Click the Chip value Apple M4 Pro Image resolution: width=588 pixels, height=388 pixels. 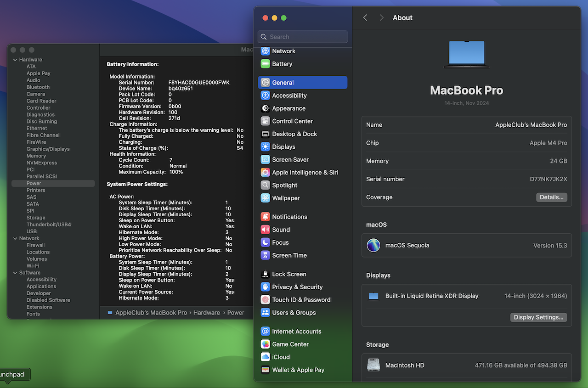click(x=548, y=143)
